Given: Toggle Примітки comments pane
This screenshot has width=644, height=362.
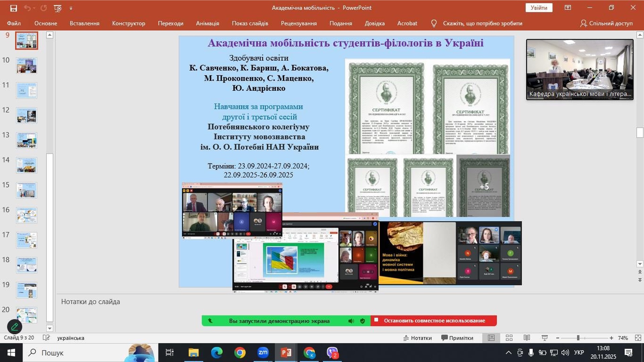Looking at the screenshot, I should pyautogui.click(x=457, y=338).
